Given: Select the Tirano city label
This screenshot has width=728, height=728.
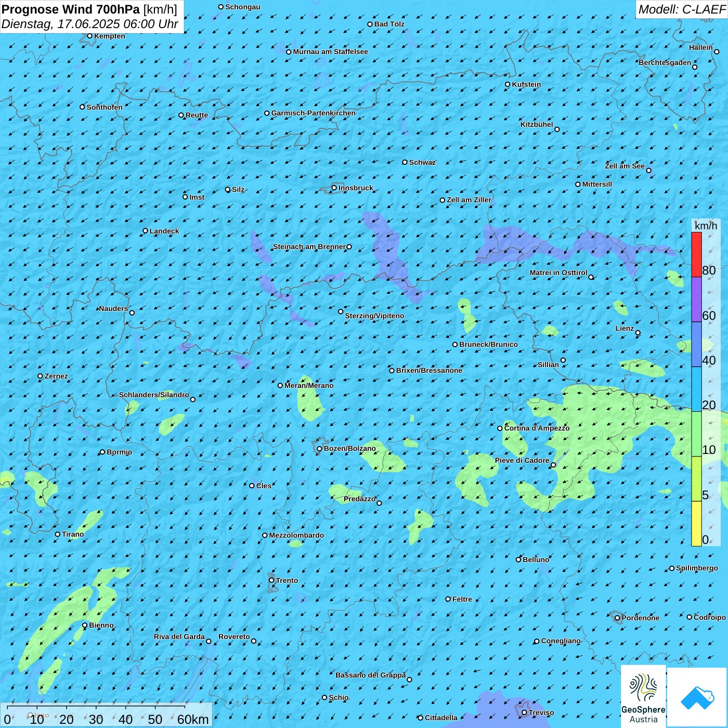Looking at the screenshot, I should (x=73, y=534).
